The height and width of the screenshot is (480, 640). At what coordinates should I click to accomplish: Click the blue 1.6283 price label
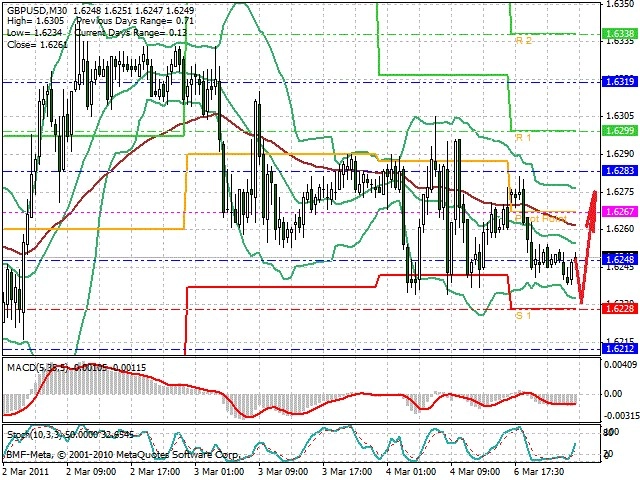(x=620, y=170)
